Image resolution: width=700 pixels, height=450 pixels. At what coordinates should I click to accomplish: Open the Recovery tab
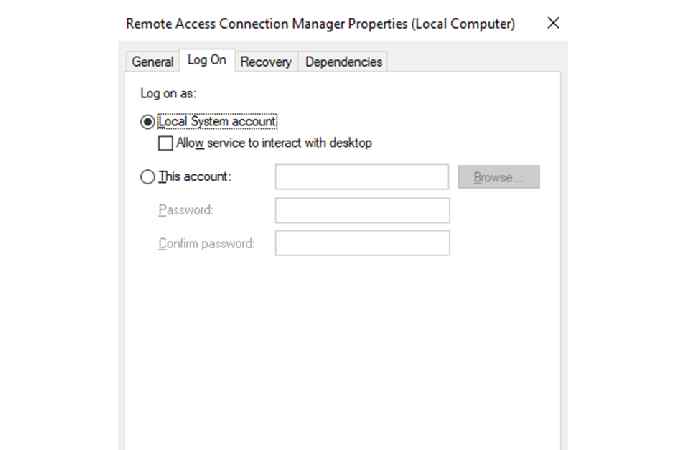266,62
